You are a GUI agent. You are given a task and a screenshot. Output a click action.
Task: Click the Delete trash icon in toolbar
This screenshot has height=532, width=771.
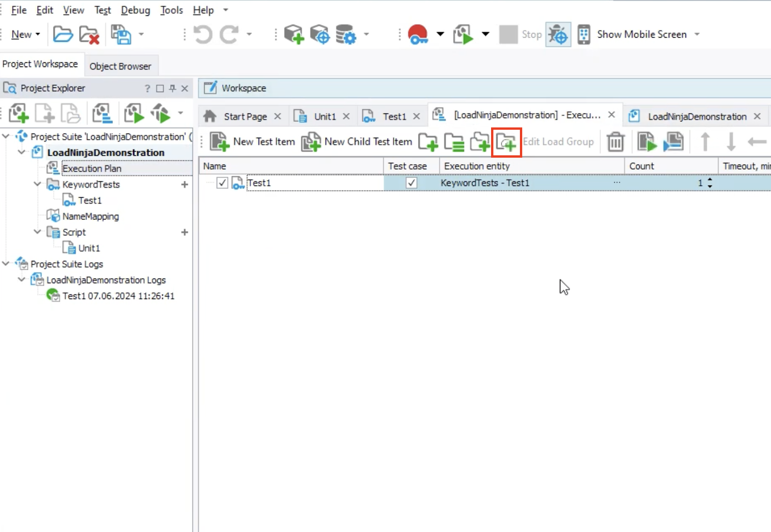615,142
